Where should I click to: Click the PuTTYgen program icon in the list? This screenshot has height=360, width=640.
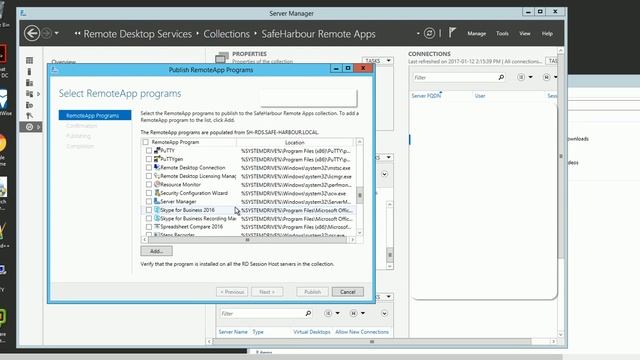coord(157,159)
